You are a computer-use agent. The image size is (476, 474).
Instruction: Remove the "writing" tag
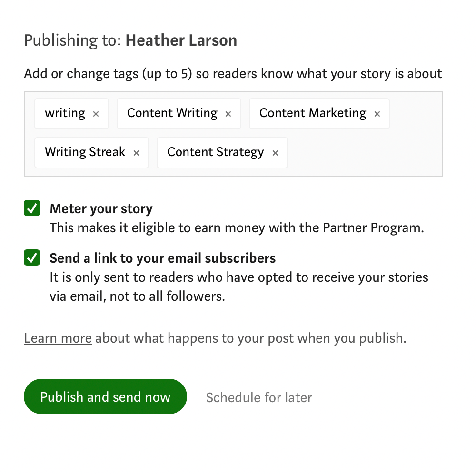tap(96, 114)
